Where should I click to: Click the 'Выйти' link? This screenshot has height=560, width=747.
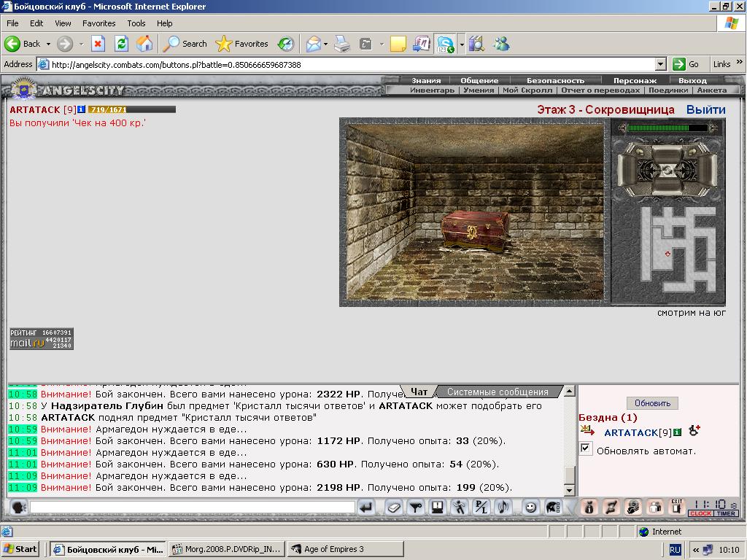click(x=705, y=110)
